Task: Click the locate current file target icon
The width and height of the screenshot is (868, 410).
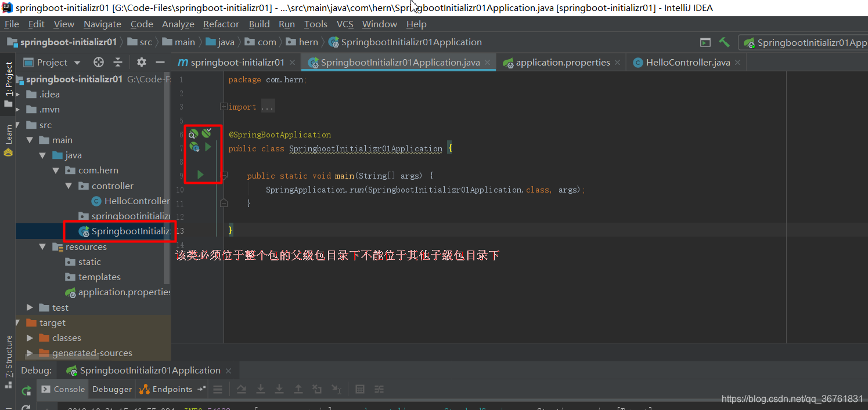Action: [x=99, y=62]
